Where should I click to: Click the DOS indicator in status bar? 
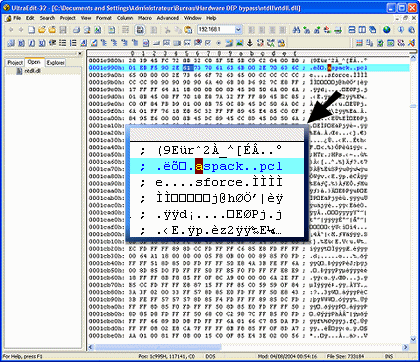(x=210, y=356)
